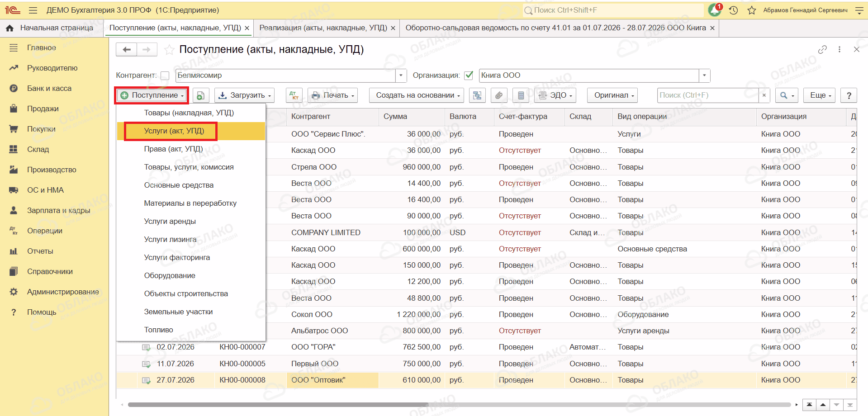This screenshot has width=868, height=416.
Task: Switch to the Реализация (акты, накладные, УПД) tab
Action: click(x=323, y=28)
